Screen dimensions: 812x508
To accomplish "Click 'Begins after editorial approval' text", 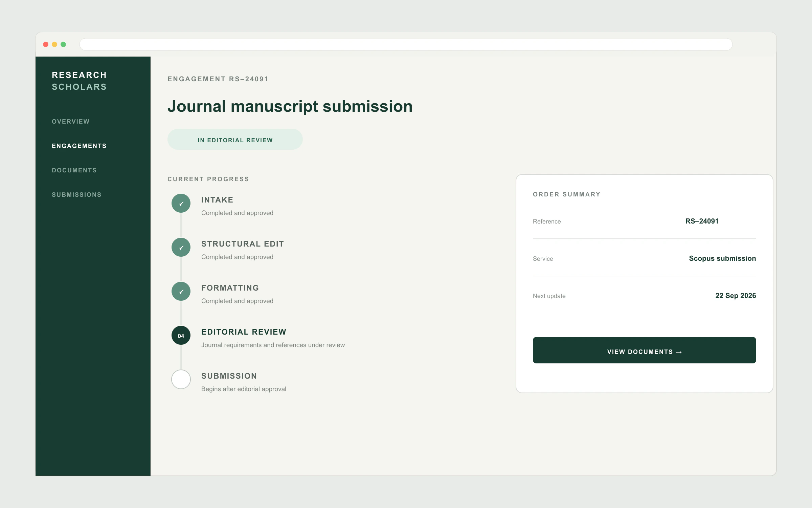I will pos(244,389).
